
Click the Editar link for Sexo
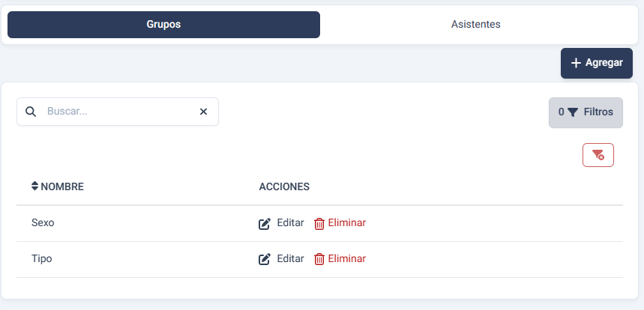[x=290, y=223]
